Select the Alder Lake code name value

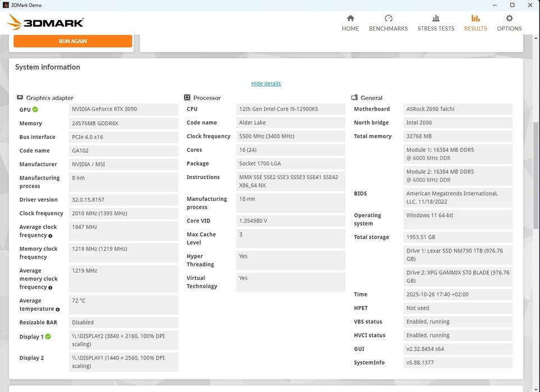tap(291, 122)
